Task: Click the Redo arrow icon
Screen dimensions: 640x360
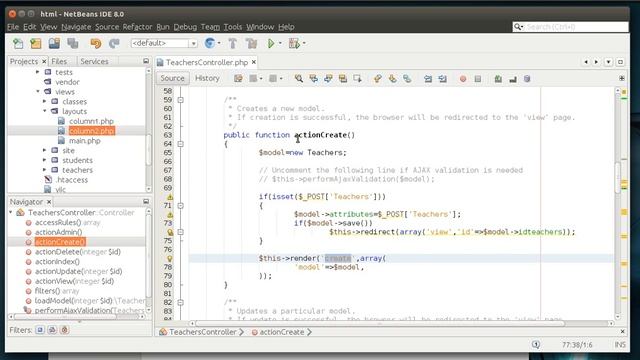Action: [114, 43]
